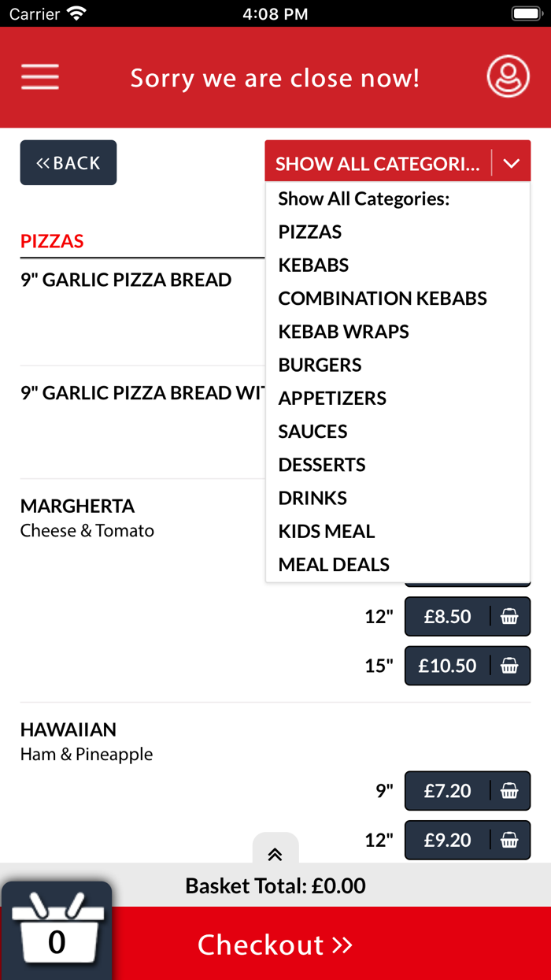The width and height of the screenshot is (551, 980).
Task: Click the PIZZAS section heading
Action: (52, 241)
